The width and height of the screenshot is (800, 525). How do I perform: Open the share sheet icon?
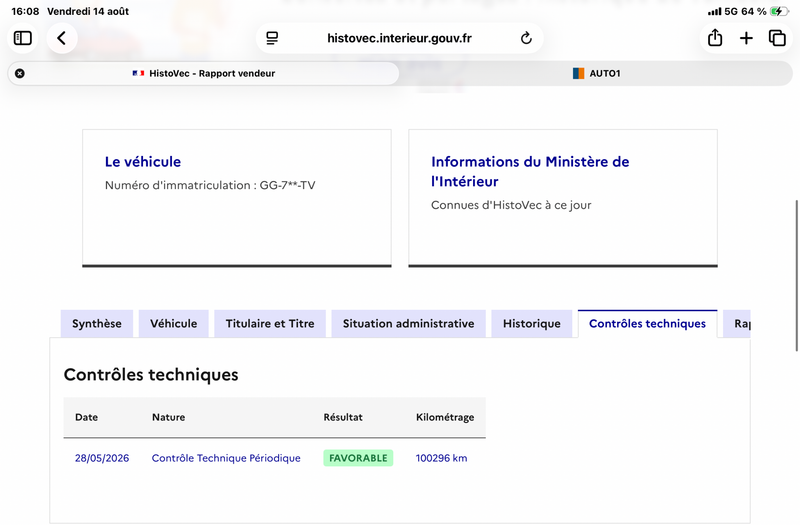tap(715, 38)
